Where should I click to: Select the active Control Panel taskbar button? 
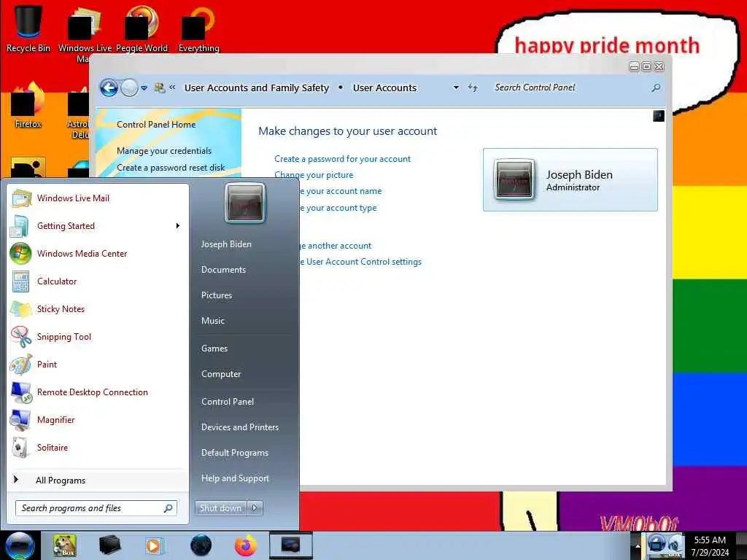click(290, 545)
